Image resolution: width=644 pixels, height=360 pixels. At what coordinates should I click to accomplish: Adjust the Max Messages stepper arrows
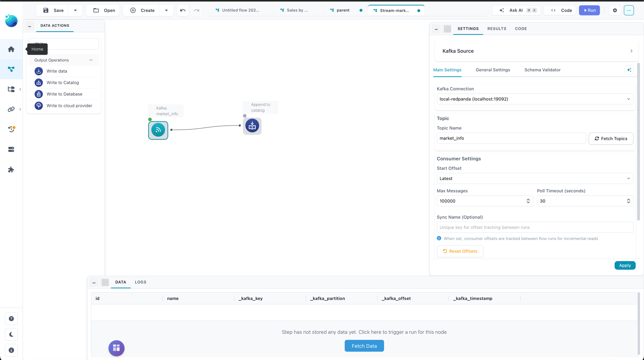pos(528,201)
